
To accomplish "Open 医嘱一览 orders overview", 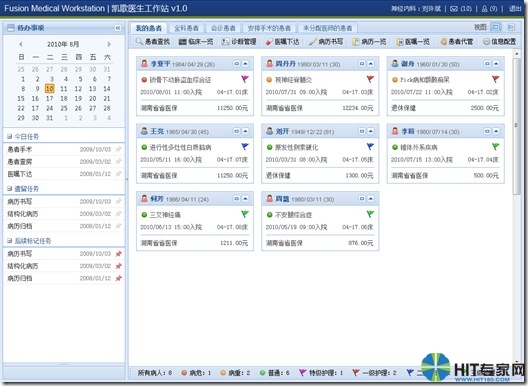I will [x=412, y=41].
